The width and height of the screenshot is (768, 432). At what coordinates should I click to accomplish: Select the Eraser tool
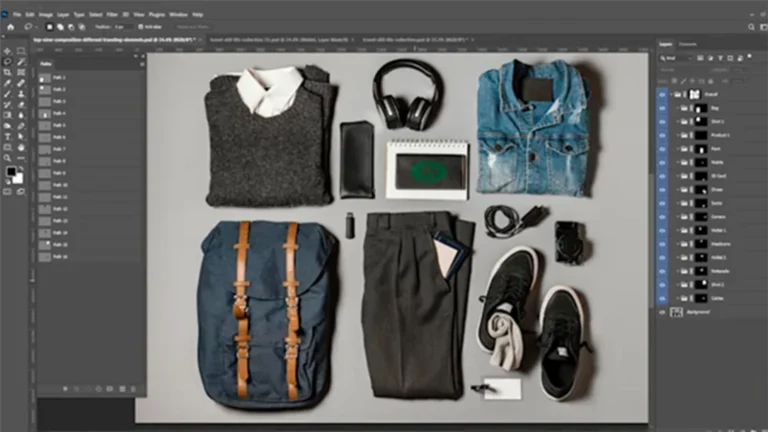[21, 105]
